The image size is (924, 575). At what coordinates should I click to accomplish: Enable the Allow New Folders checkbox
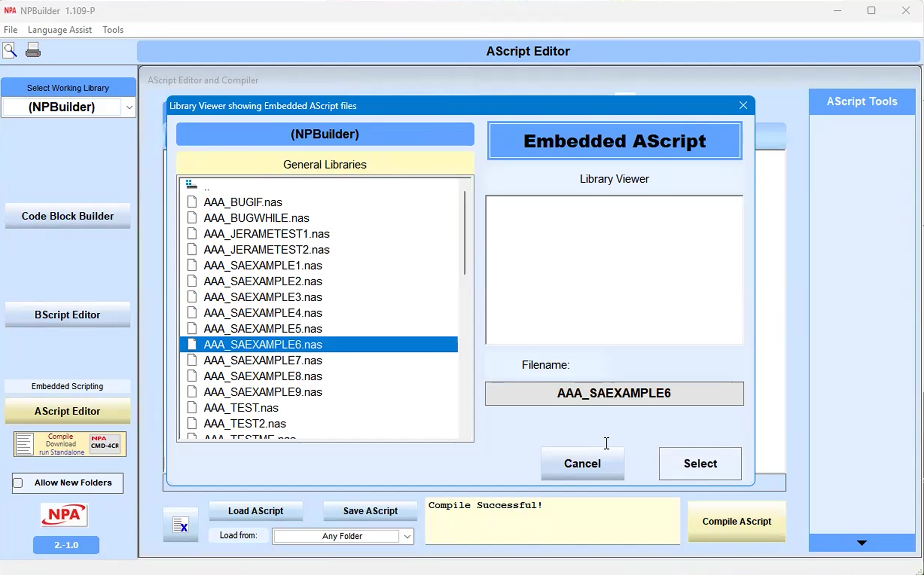click(x=18, y=483)
